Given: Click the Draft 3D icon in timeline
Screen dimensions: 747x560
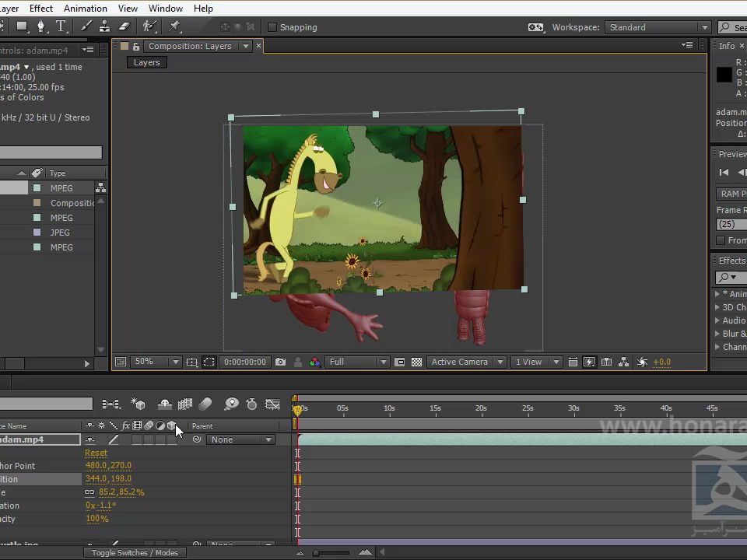Looking at the screenshot, I should tap(138, 404).
